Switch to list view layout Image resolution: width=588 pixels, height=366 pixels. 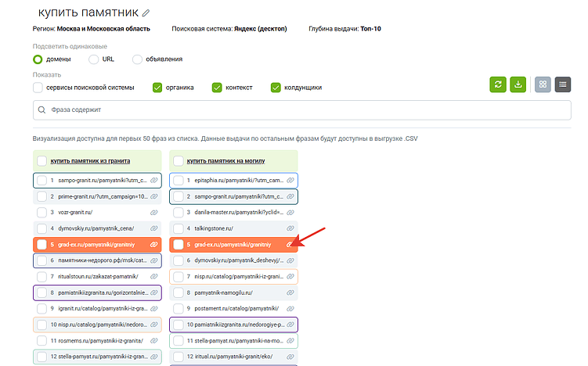pos(562,85)
